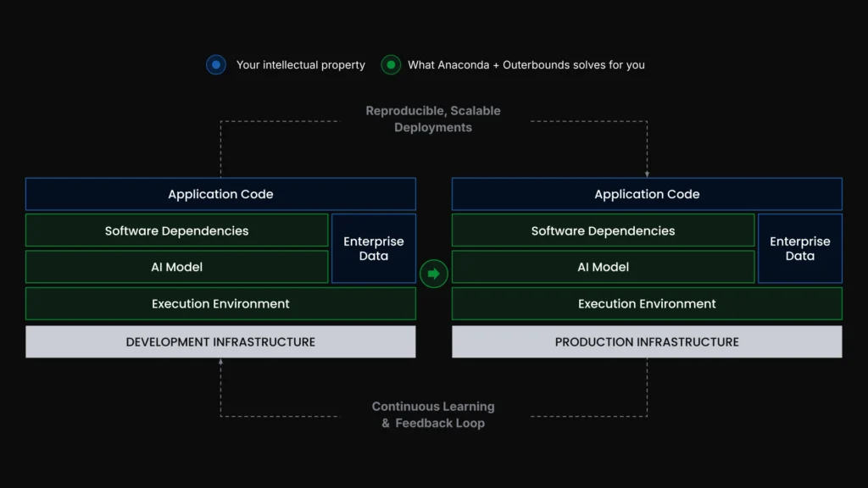Click the blue intellectual property legend dot
Image resolution: width=868 pixels, height=488 pixels.
coord(216,64)
